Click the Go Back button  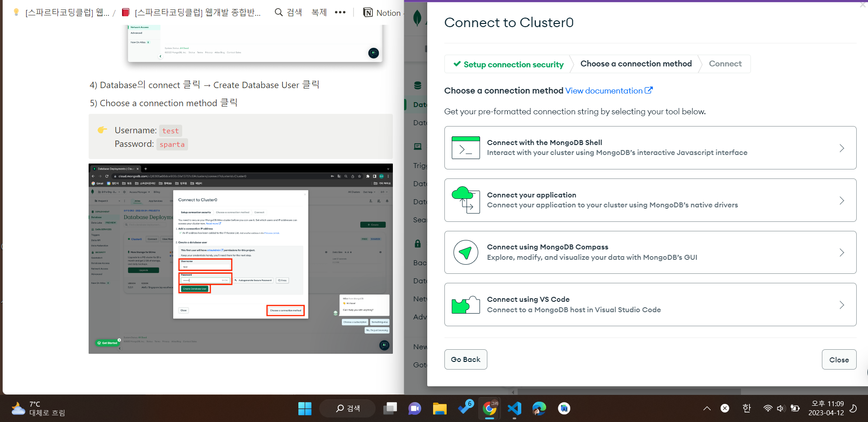(x=466, y=360)
